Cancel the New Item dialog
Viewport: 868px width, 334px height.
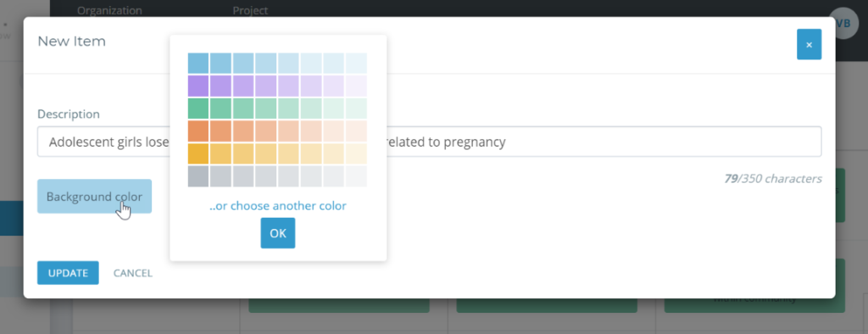tap(133, 273)
